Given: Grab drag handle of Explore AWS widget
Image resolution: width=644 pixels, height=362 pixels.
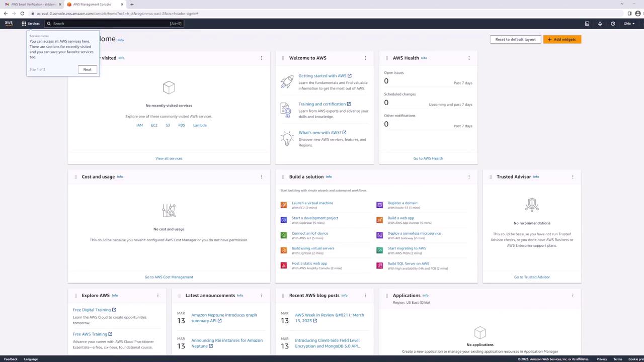Looking at the screenshot, I should point(75,296).
